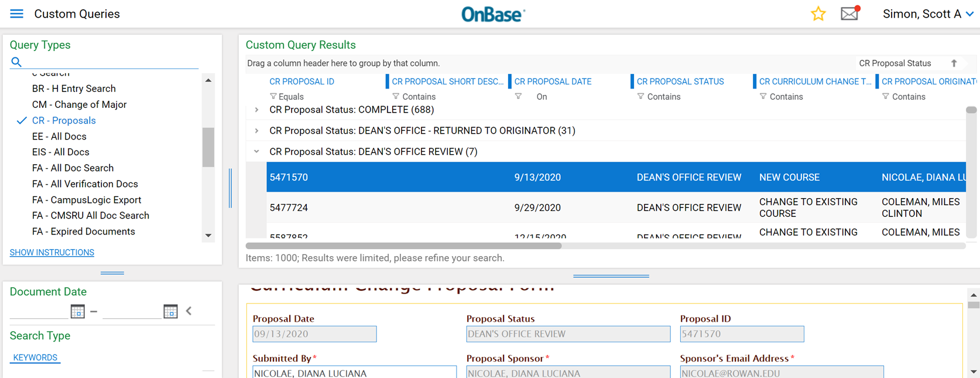Sort by the CR PROPOSAL STATUS column header
Image resolution: width=980 pixels, height=378 pixels.
coord(680,81)
